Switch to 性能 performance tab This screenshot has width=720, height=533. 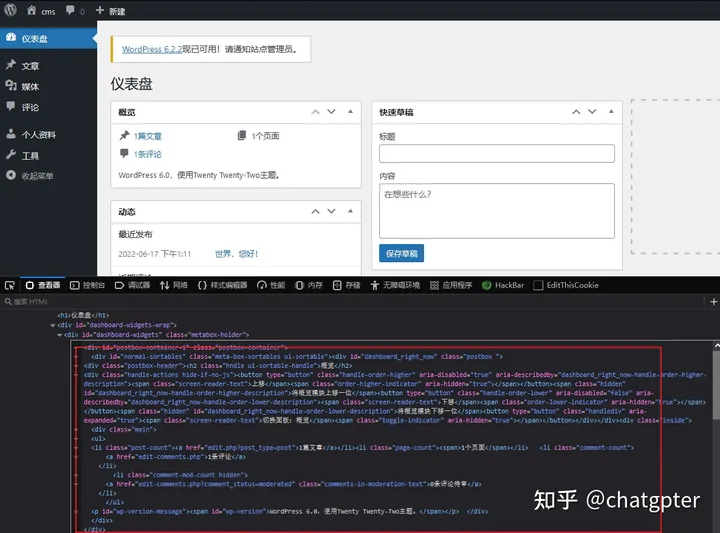click(271, 285)
